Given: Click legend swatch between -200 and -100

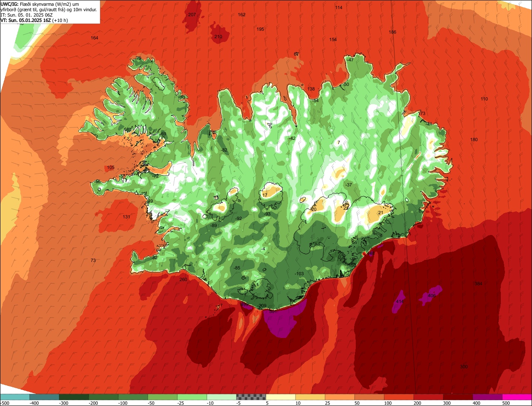Looking at the screenshot, I should point(103,397).
